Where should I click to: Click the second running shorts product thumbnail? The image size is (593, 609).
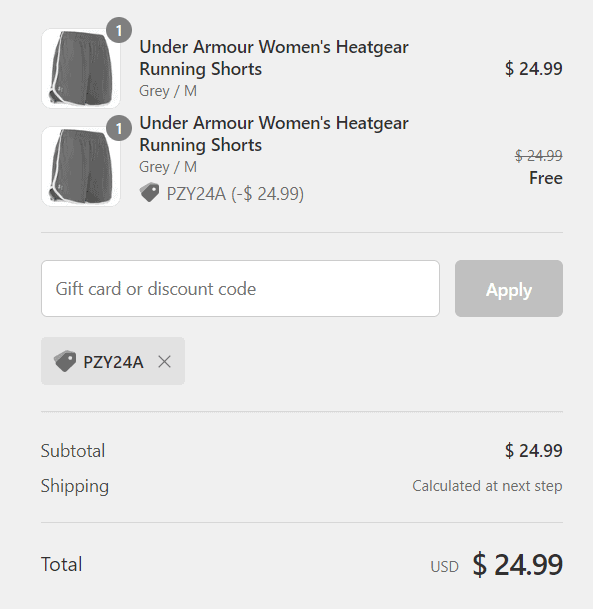(81, 166)
